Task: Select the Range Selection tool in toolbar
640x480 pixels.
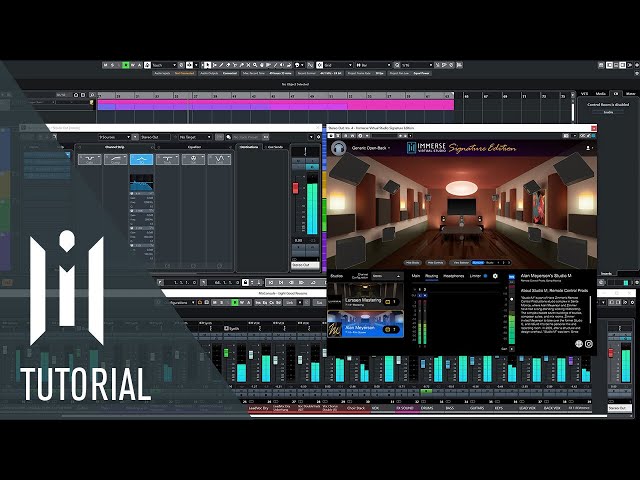Action: click(x=215, y=65)
